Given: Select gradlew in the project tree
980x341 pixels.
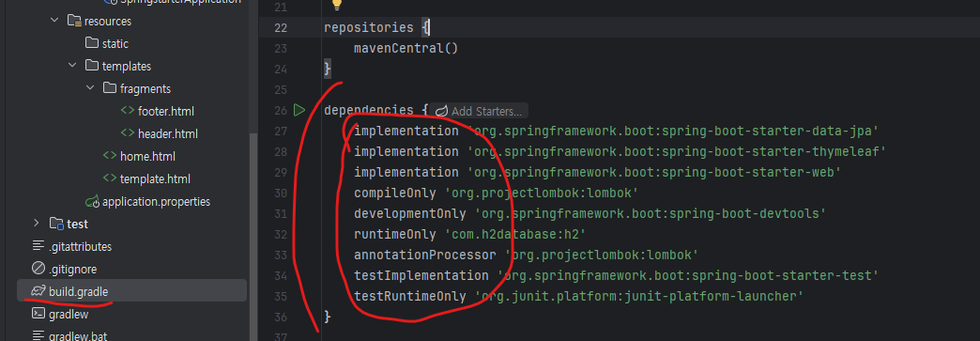Looking at the screenshot, I should [x=69, y=314].
